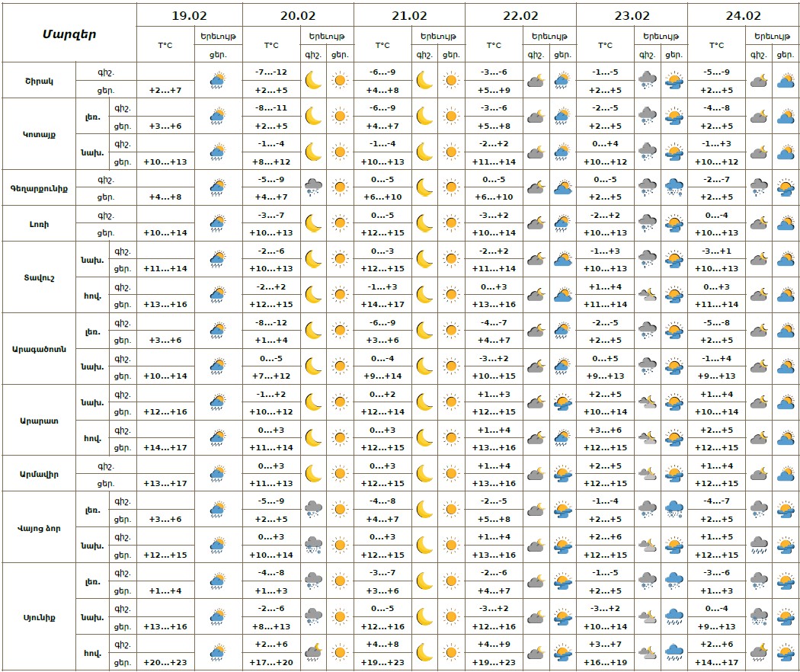
Task: Click Kotayk լեռ. 23.02 night snow icon
Action: click(647, 116)
